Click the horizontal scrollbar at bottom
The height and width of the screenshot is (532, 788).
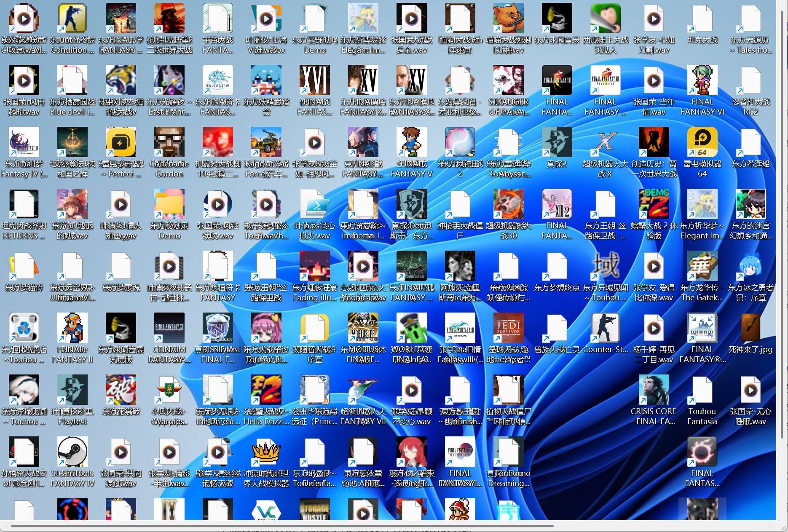tap(281, 526)
